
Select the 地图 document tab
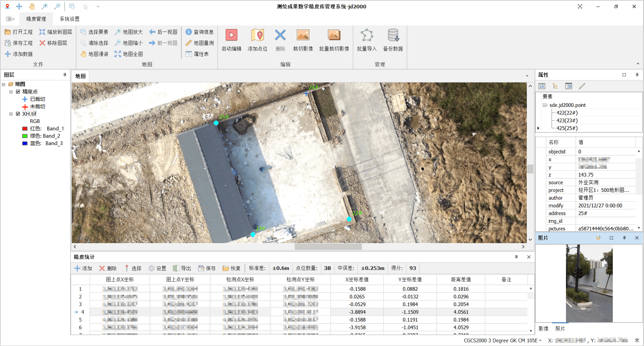(80, 76)
